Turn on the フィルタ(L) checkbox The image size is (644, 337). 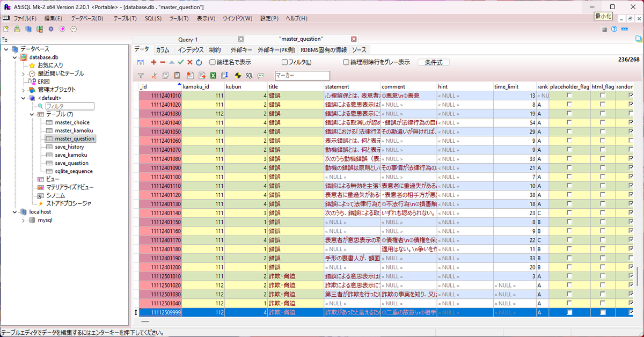[284, 62]
